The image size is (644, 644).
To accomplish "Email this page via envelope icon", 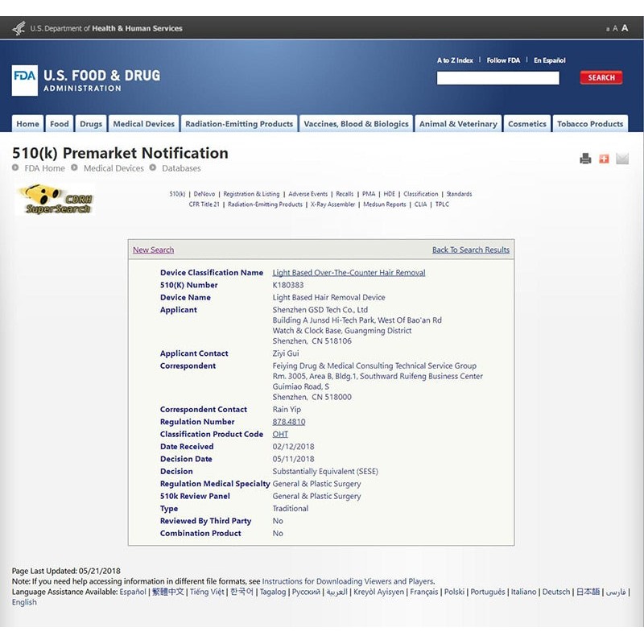I will (622, 159).
